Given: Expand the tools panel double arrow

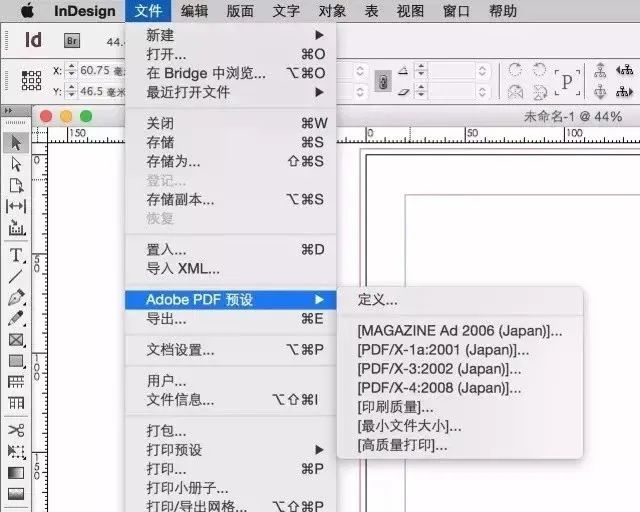Looking at the screenshot, I should click(x=8, y=111).
